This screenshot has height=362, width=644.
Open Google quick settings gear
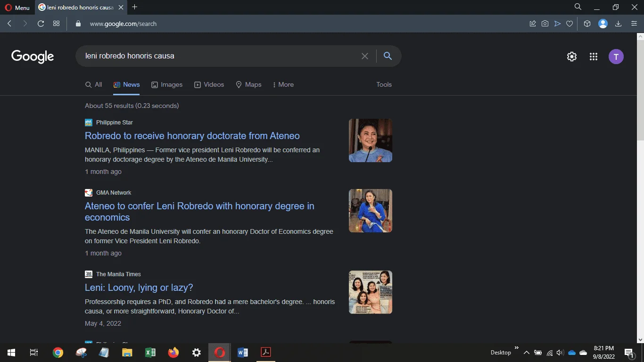[572, 57]
